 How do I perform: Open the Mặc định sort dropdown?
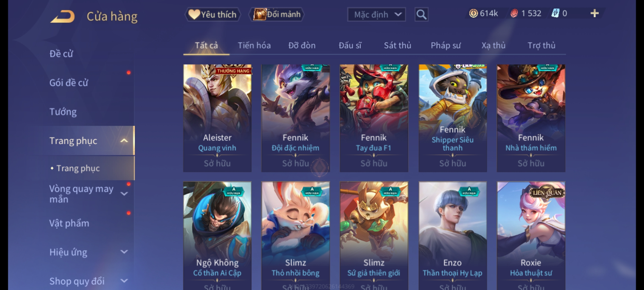pyautogui.click(x=376, y=15)
